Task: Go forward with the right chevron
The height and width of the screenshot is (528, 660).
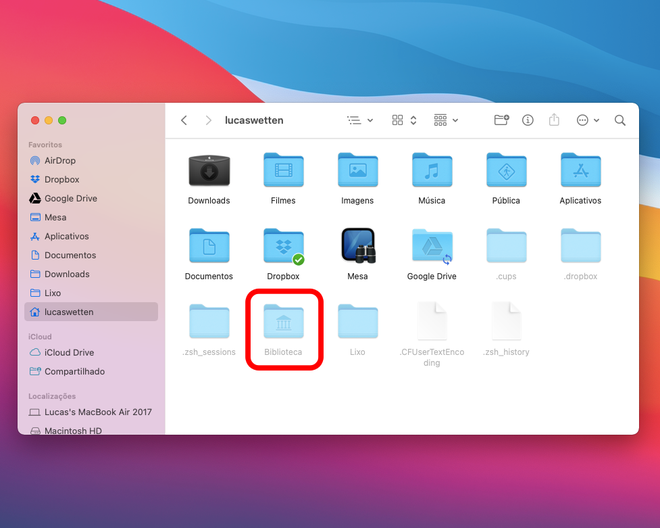Action: tap(208, 120)
